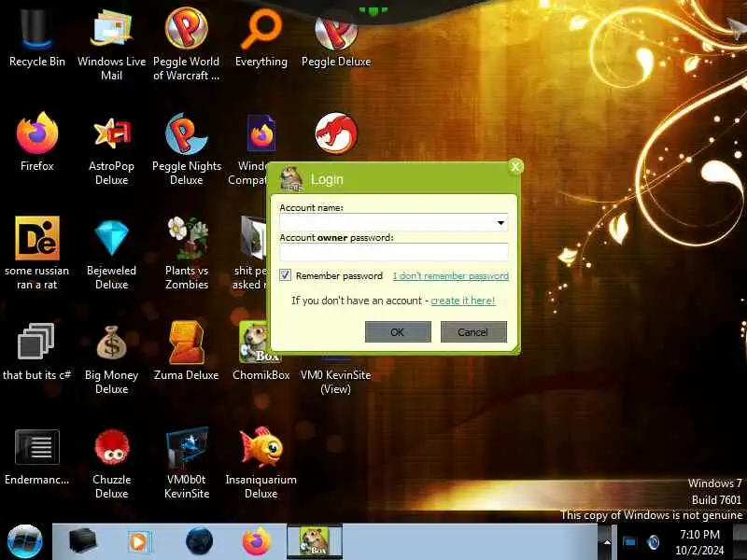
Task: Close the Login dialog with the X
Action: pos(515,167)
